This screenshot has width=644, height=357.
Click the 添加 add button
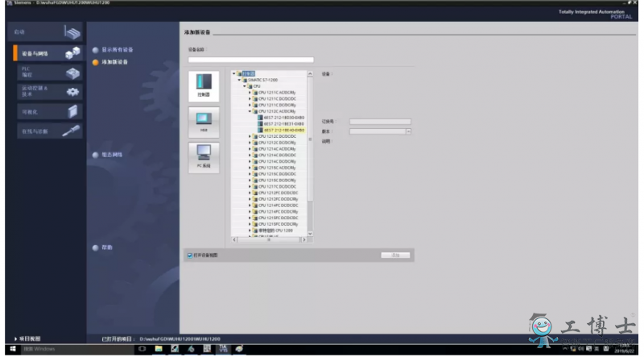pyautogui.click(x=395, y=255)
